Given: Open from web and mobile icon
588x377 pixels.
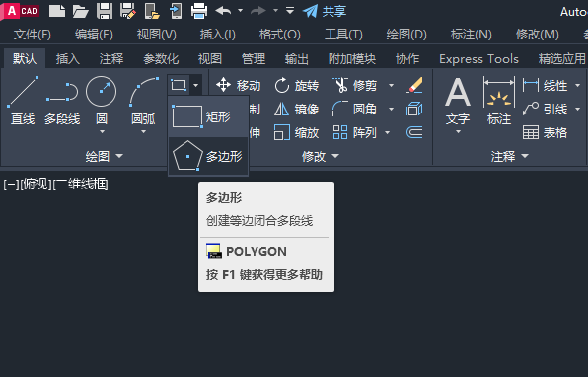Looking at the screenshot, I should click(152, 11).
